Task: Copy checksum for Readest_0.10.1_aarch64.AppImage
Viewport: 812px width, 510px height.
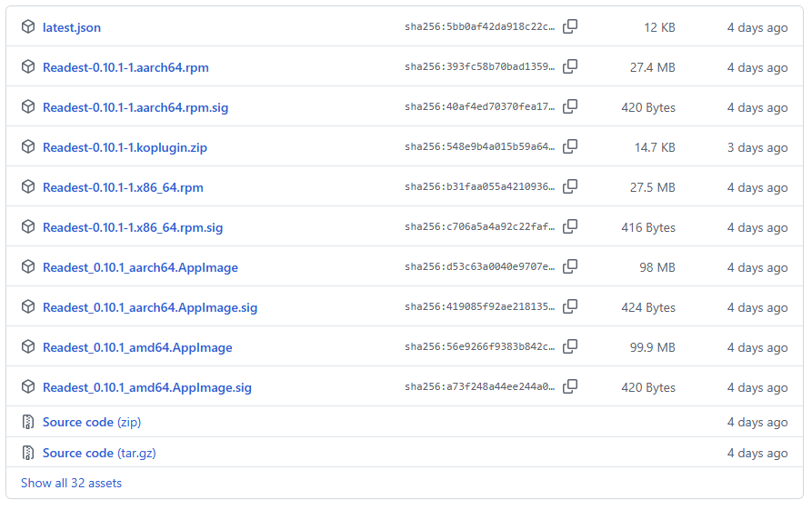Action: click(570, 267)
